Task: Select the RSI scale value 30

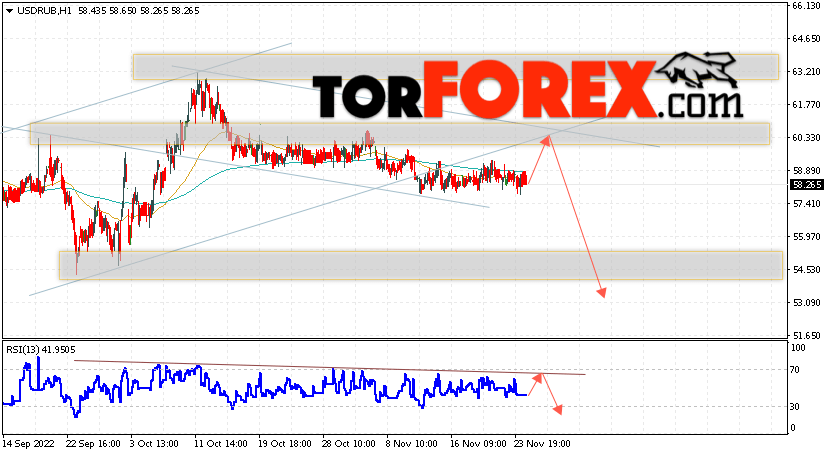Action: (795, 406)
